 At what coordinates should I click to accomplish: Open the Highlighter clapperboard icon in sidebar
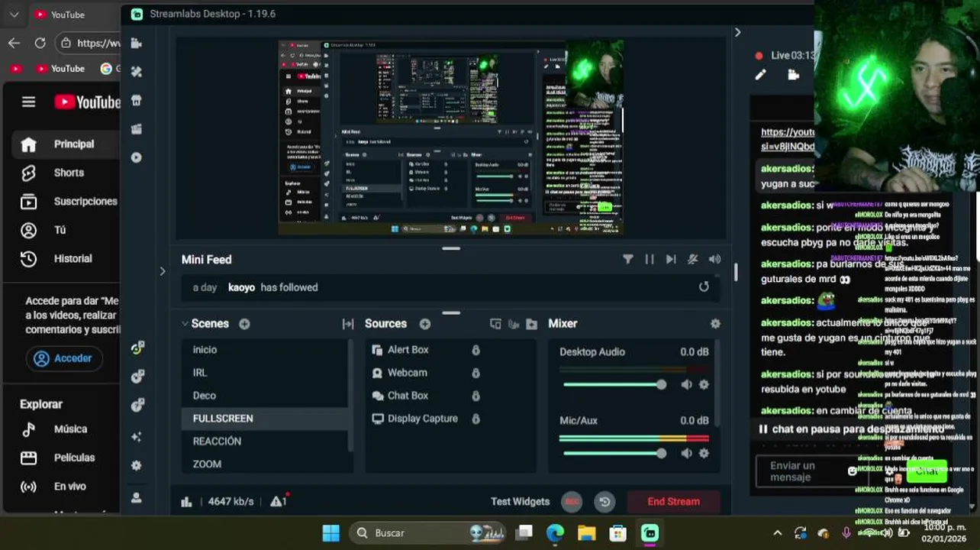tap(137, 129)
